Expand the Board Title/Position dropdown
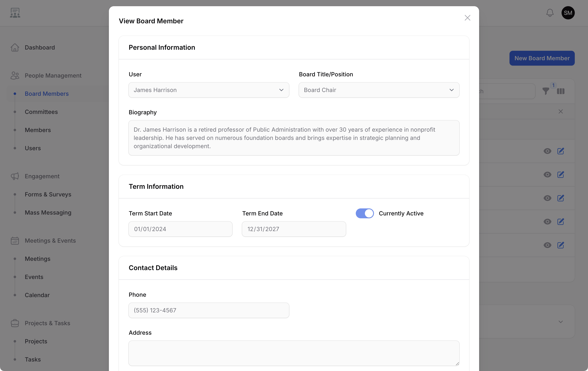The width and height of the screenshot is (588, 371). click(379, 90)
